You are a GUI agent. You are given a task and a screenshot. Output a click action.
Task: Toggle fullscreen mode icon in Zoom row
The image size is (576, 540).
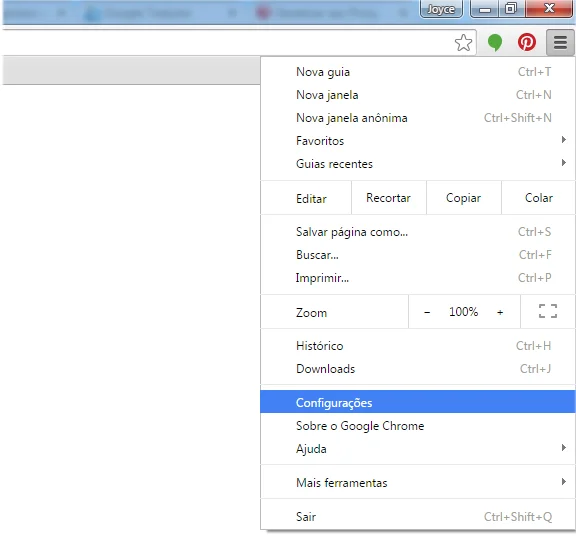point(548,311)
